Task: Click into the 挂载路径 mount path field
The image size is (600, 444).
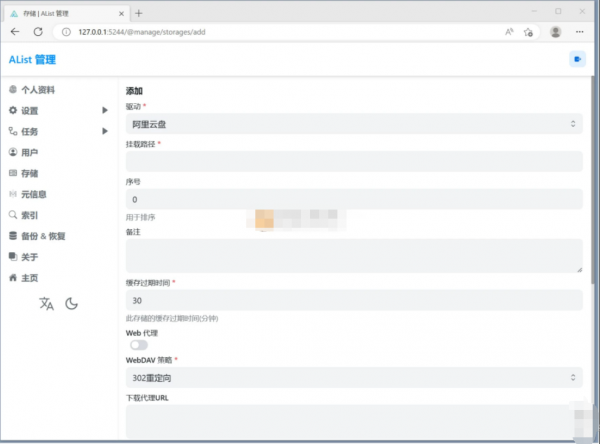Action: [354, 161]
